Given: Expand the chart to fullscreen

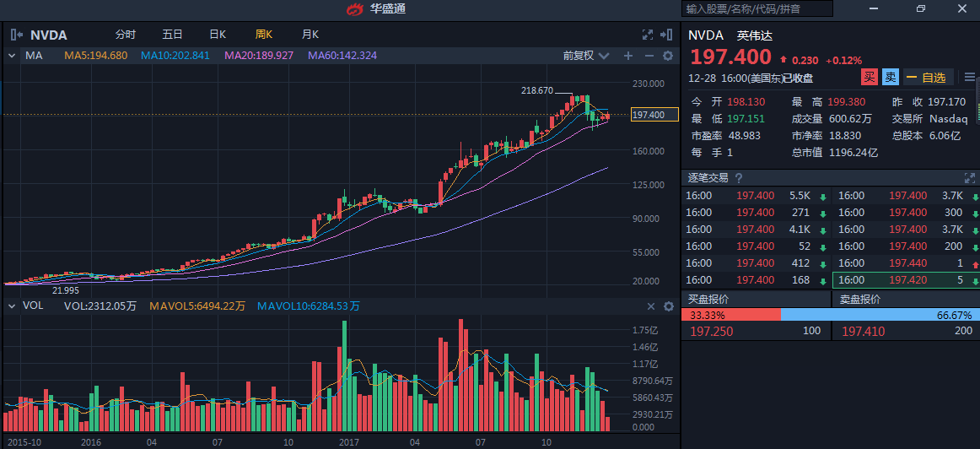Looking at the screenshot, I should 648,35.
